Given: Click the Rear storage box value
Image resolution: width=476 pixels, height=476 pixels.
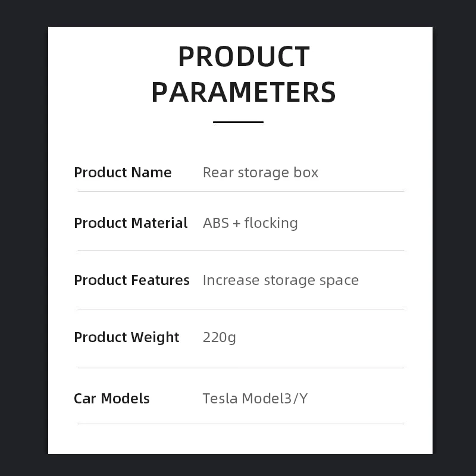Looking at the screenshot, I should [260, 173].
